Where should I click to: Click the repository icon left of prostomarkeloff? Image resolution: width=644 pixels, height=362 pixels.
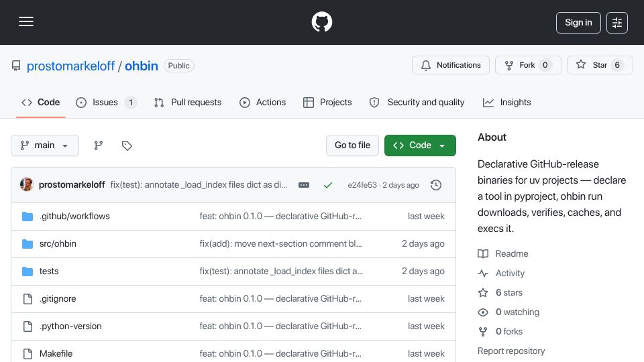point(16,66)
